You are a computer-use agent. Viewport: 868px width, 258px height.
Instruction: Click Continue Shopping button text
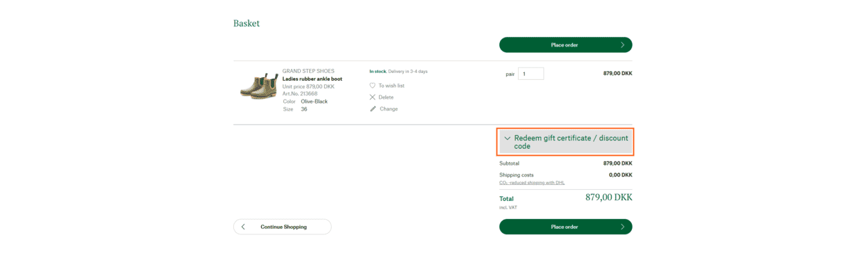(x=283, y=227)
